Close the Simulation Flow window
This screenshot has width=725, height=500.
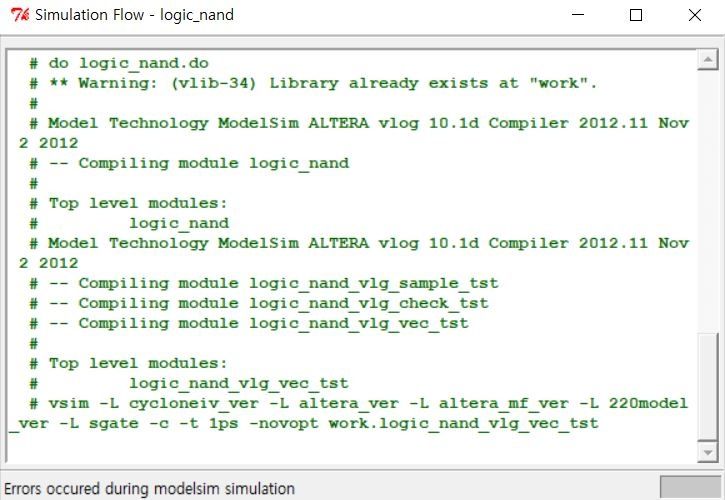click(694, 15)
